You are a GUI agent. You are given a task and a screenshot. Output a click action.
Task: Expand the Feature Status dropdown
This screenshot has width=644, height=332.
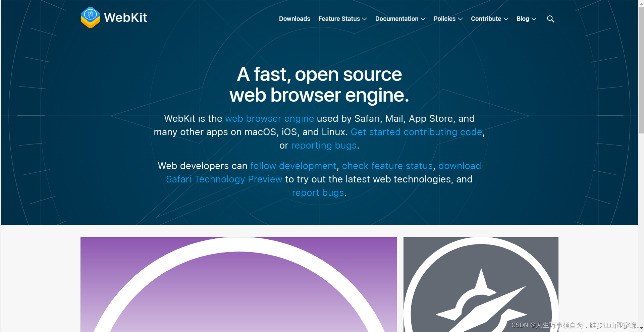(x=342, y=19)
